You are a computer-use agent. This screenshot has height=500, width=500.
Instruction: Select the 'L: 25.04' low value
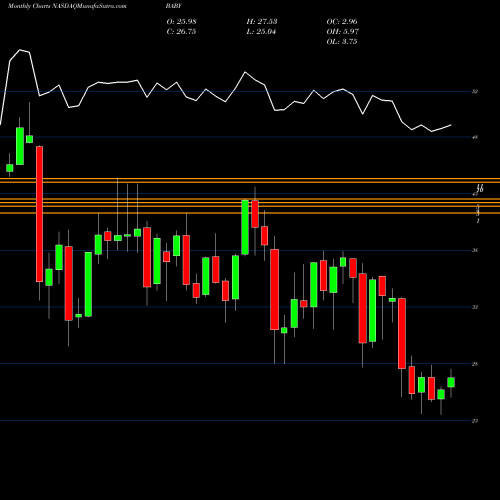coord(261,32)
